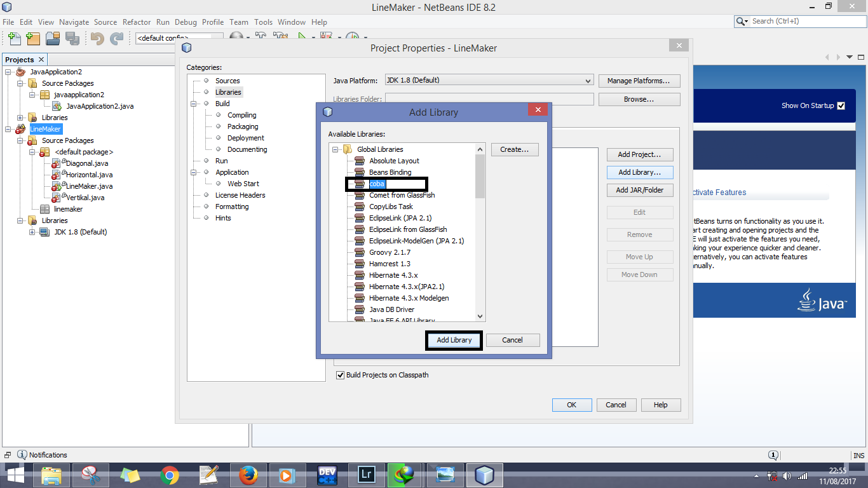This screenshot has width=868, height=488.
Task: Open the Run menu
Action: click(163, 22)
